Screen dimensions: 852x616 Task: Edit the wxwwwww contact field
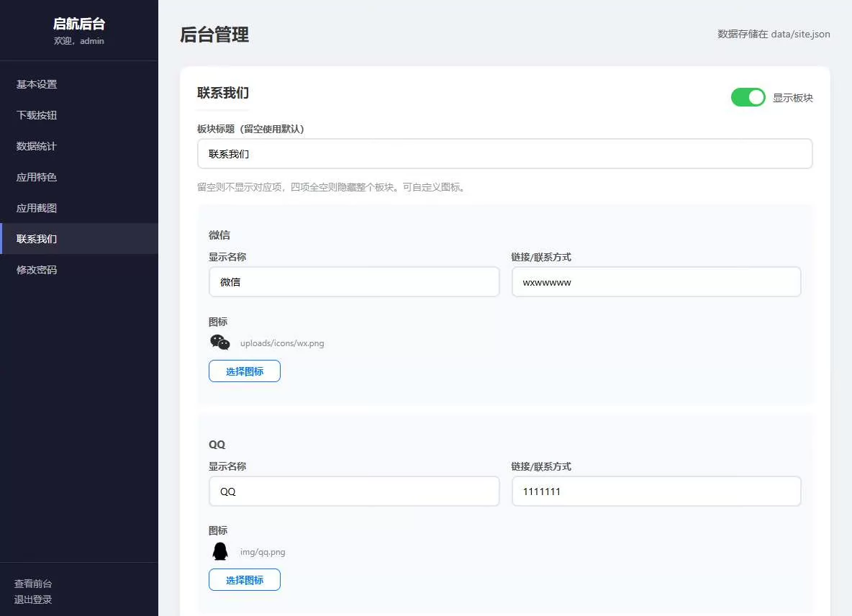click(656, 282)
